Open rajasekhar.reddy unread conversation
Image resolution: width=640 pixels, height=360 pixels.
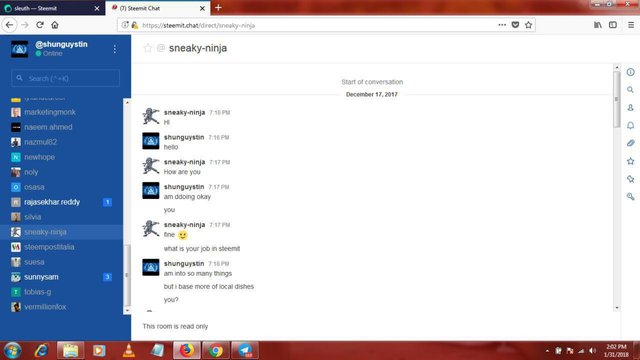coord(61,202)
